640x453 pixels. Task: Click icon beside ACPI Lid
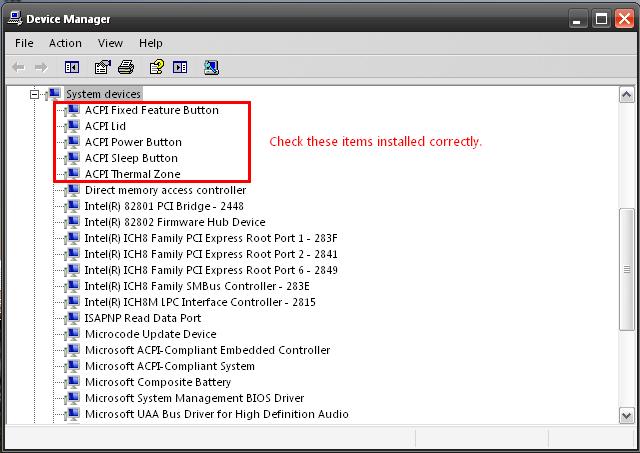point(73,126)
